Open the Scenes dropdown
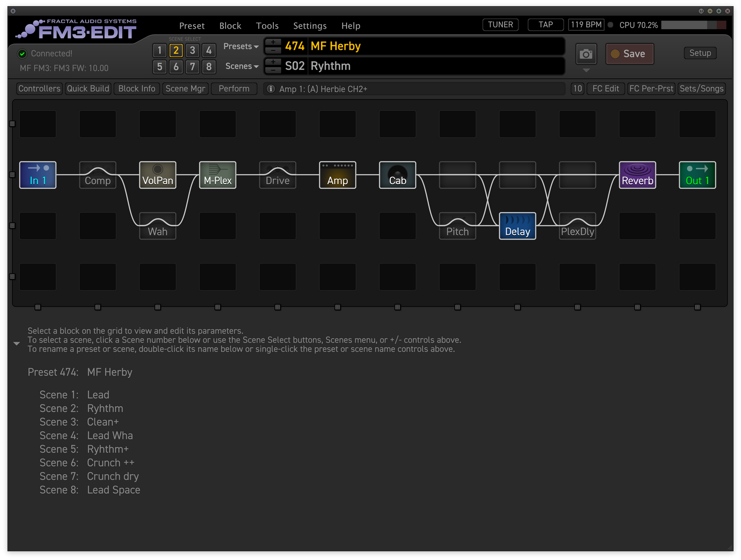Image resolution: width=741 pixels, height=560 pixels. 241,66
